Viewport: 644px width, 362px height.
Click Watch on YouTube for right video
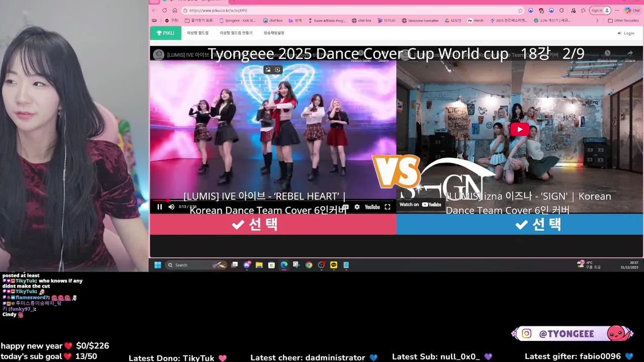click(420, 205)
